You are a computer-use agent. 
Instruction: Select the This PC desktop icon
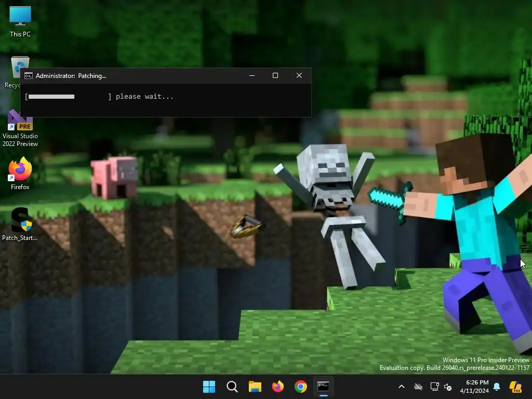tap(20, 22)
